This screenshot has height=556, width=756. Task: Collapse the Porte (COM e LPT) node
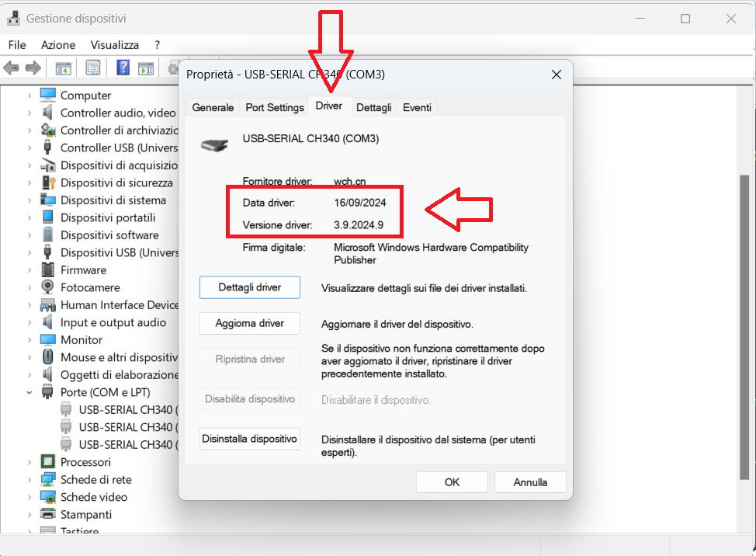point(29,392)
